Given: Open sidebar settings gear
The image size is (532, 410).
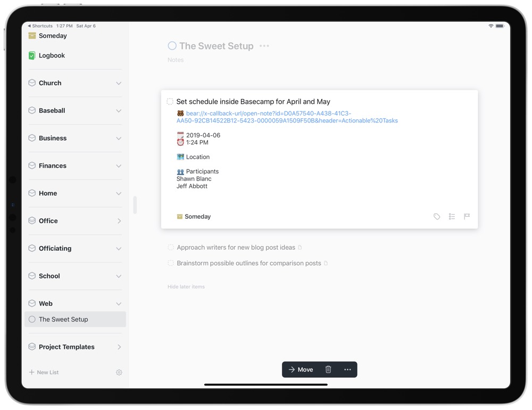Looking at the screenshot, I should tap(119, 372).
